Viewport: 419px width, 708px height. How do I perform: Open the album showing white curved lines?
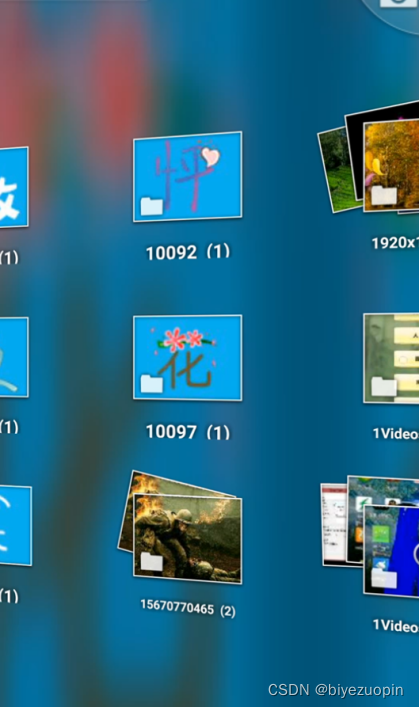15,525
